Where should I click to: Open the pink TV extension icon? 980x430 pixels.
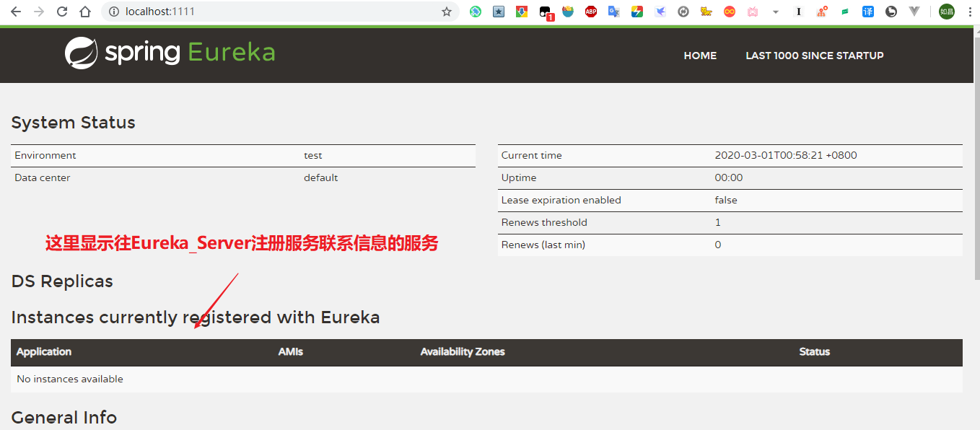(753, 12)
